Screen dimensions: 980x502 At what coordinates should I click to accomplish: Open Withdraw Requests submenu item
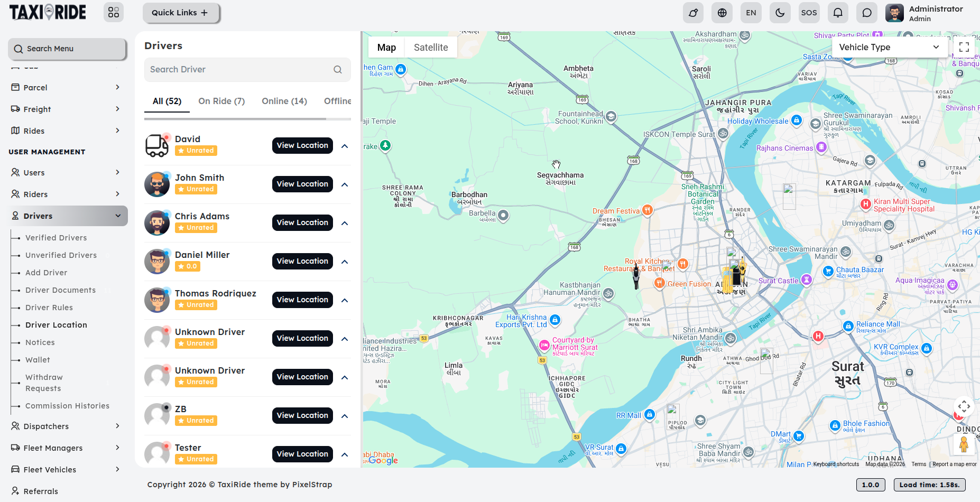click(x=44, y=383)
